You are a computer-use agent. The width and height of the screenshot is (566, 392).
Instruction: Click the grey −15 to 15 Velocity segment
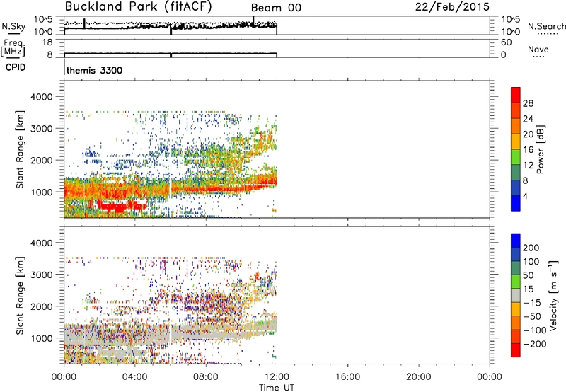tap(516, 295)
